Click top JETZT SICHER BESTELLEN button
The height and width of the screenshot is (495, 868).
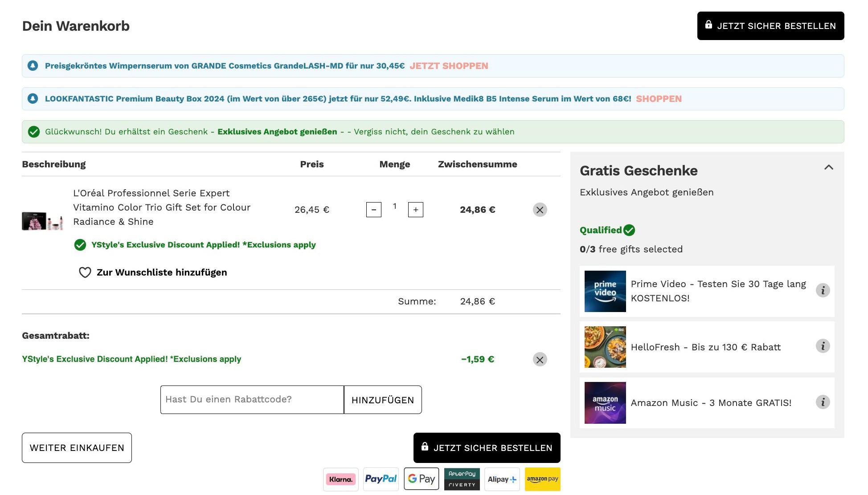[770, 26]
